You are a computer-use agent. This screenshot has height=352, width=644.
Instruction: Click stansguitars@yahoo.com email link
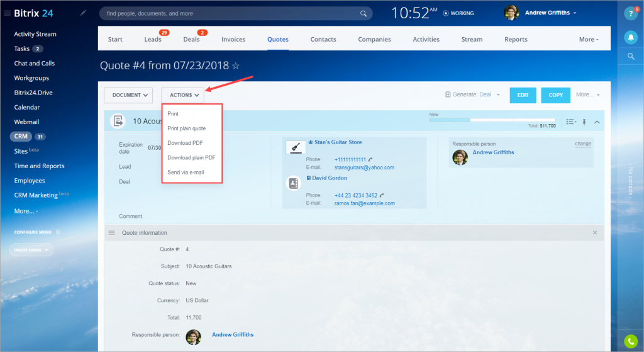coord(364,167)
